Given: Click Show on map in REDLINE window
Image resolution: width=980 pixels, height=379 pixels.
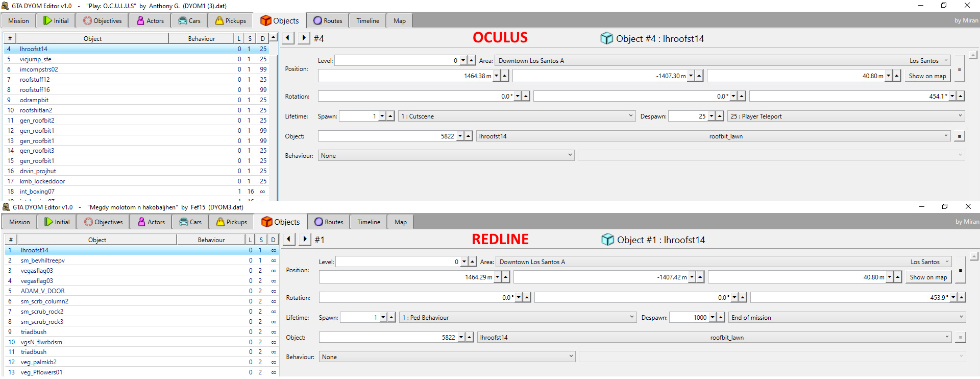Looking at the screenshot, I should point(928,277).
